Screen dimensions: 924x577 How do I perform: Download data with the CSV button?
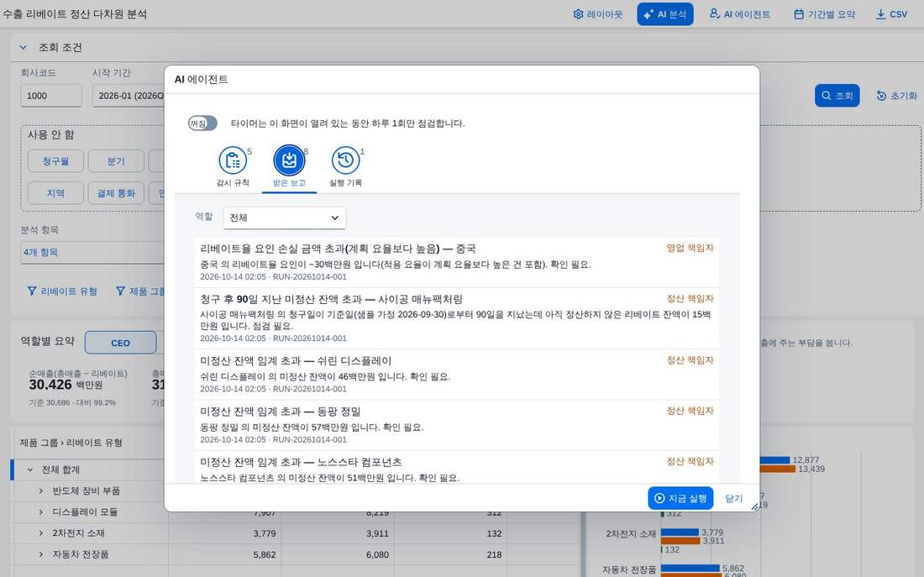[891, 14]
